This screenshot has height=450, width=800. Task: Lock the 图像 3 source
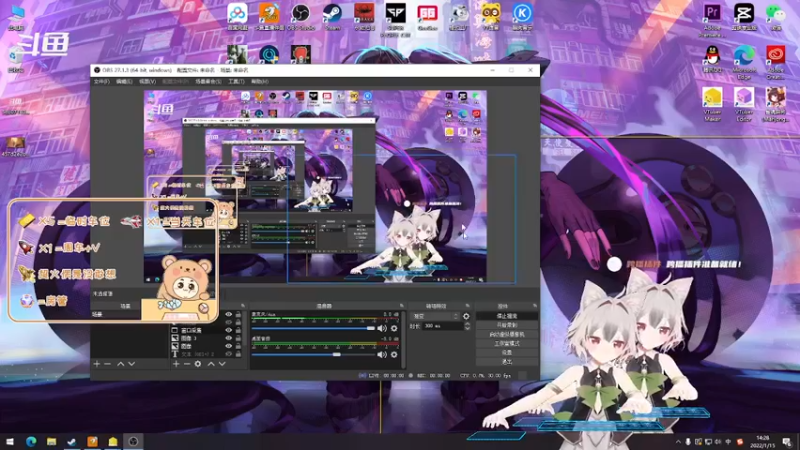(x=238, y=338)
